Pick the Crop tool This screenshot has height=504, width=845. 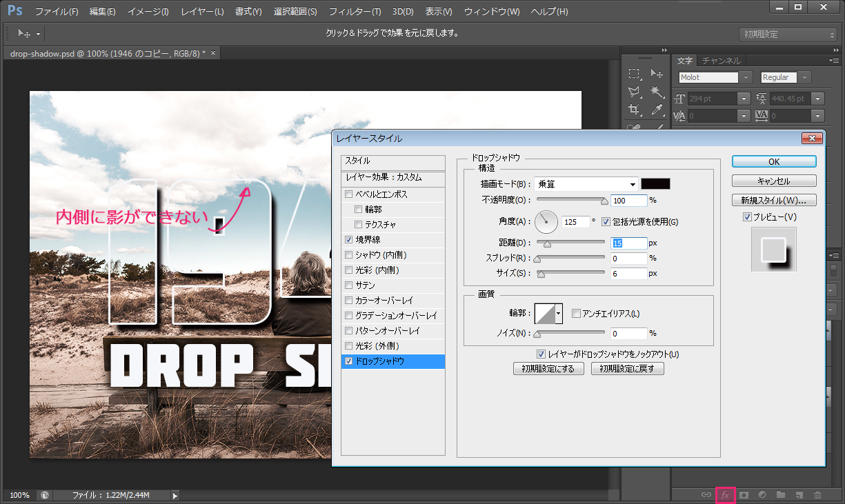[634, 109]
